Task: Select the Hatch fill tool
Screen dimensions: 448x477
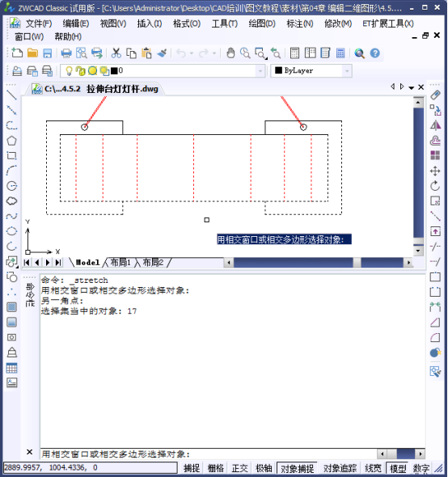Action: click(11, 307)
